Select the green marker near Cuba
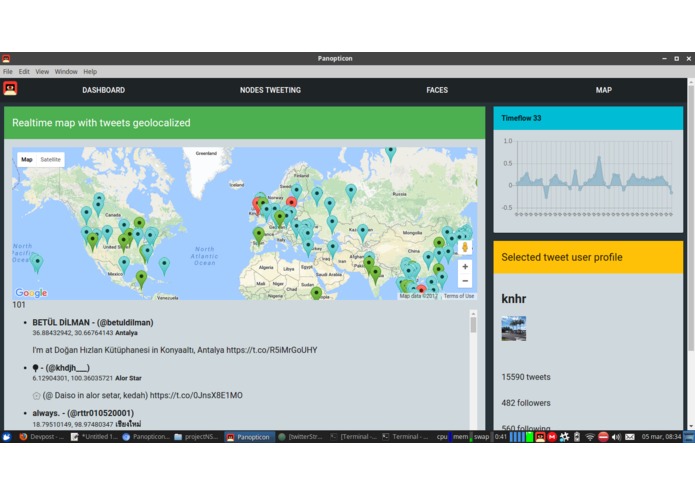695x494 pixels. (141, 279)
